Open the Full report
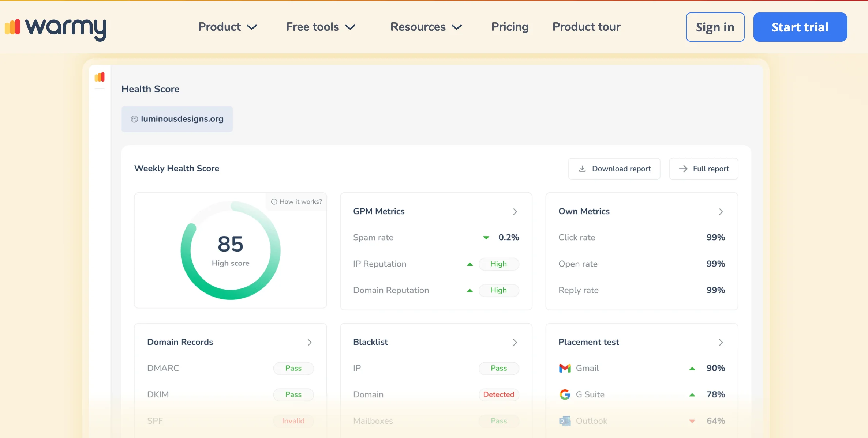This screenshot has height=438, width=868. [x=703, y=169]
